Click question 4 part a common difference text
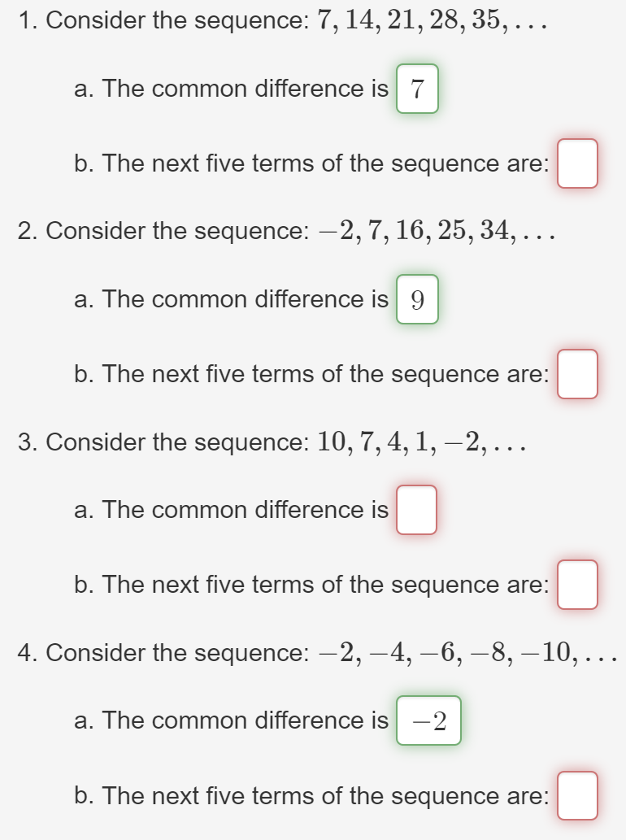 tap(232, 720)
